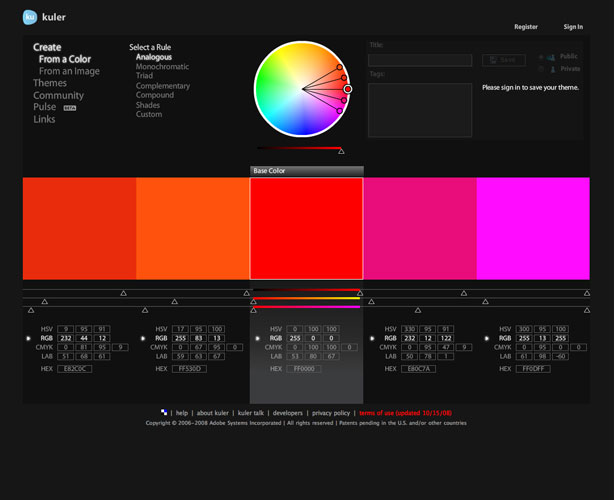Image resolution: width=615 pixels, height=500 pixels.
Task: Choose the Private radio option
Action: point(541,69)
